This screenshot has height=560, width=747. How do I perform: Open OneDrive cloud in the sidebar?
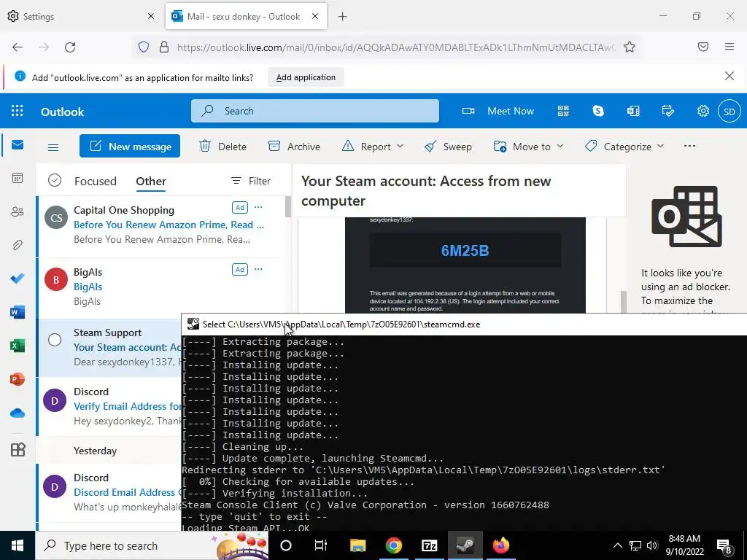(x=18, y=413)
